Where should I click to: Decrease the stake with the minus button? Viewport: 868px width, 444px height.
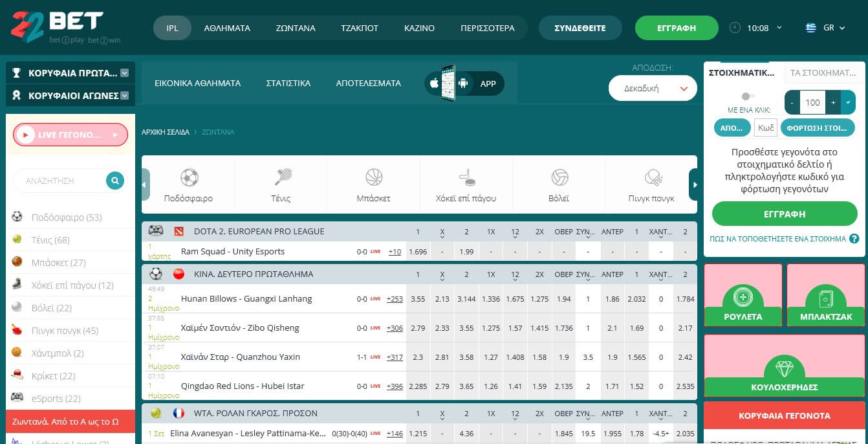pos(792,102)
